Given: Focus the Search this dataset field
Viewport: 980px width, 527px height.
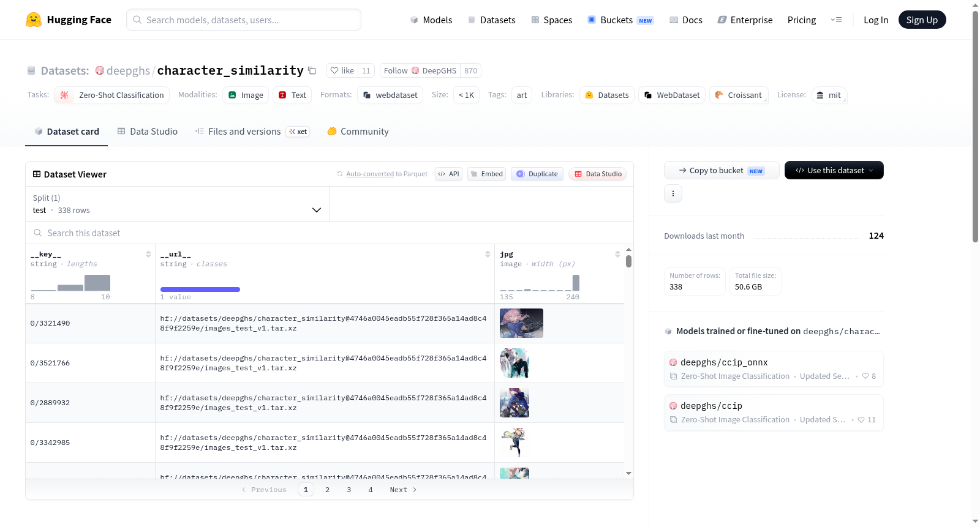Looking at the screenshot, I should pyautogui.click(x=330, y=233).
